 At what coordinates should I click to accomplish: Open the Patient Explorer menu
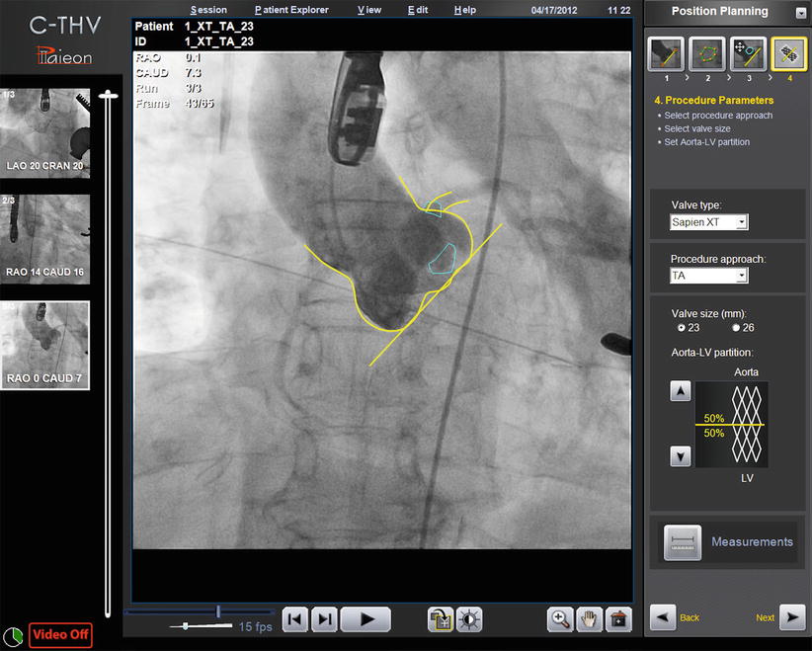[291, 10]
